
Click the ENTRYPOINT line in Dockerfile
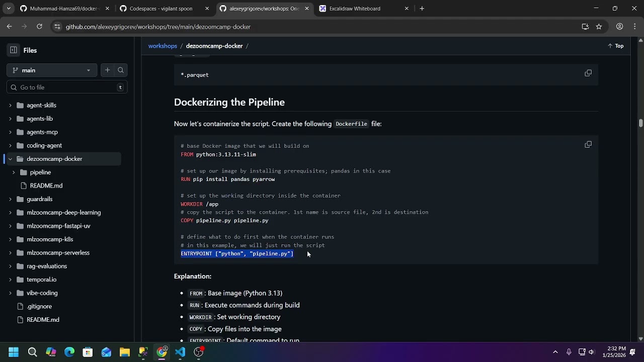pos(237,254)
